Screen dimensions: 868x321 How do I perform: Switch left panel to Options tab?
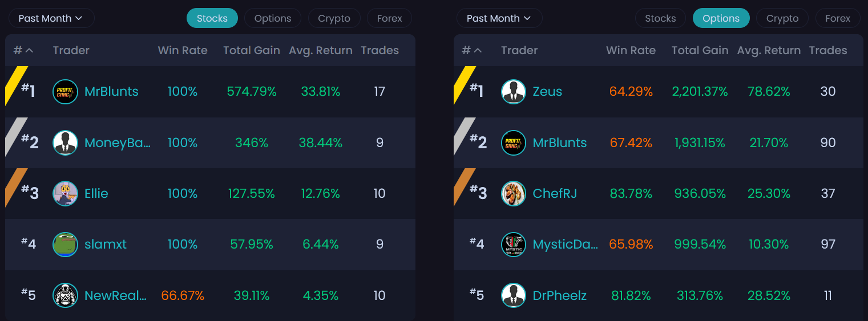(x=273, y=18)
